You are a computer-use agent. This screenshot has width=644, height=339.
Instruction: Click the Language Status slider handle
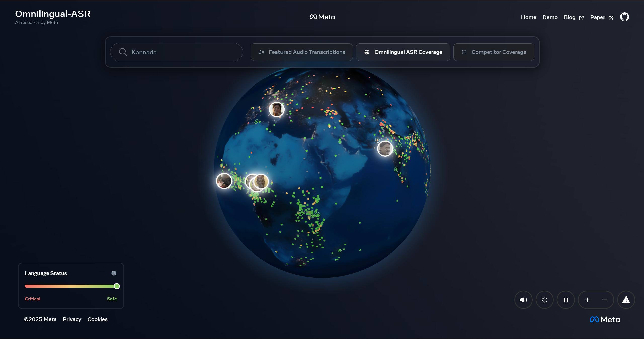117,286
